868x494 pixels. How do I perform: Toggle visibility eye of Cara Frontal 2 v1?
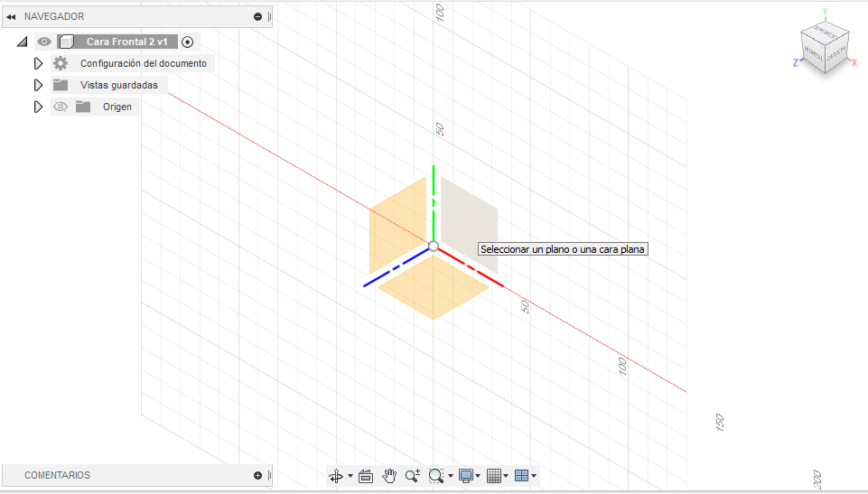pyautogui.click(x=43, y=42)
